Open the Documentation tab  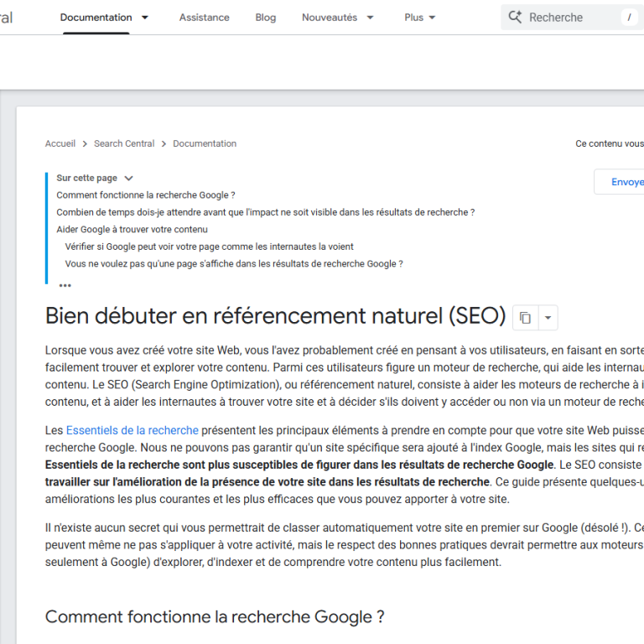pyautogui.click(x=96, y=18)
